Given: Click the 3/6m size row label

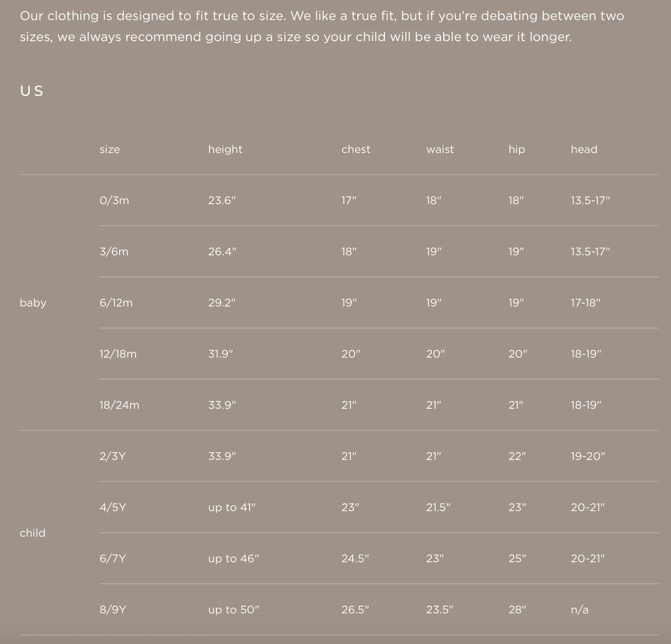Looking at the screenshot, I should click(114, 252).
